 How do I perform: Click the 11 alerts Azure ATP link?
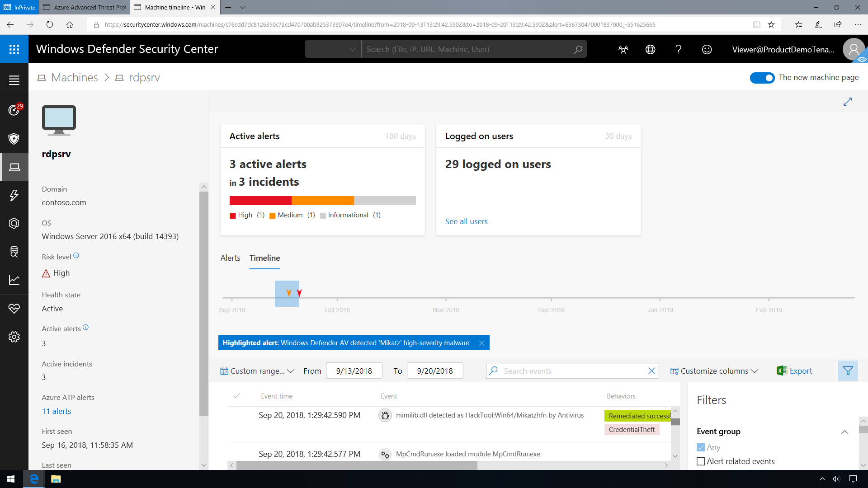point(56,411)
